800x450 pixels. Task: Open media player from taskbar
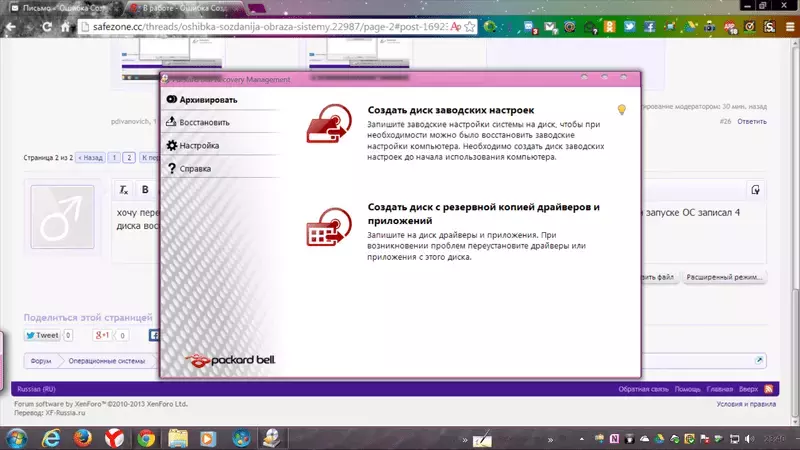[x=208, y=438]
